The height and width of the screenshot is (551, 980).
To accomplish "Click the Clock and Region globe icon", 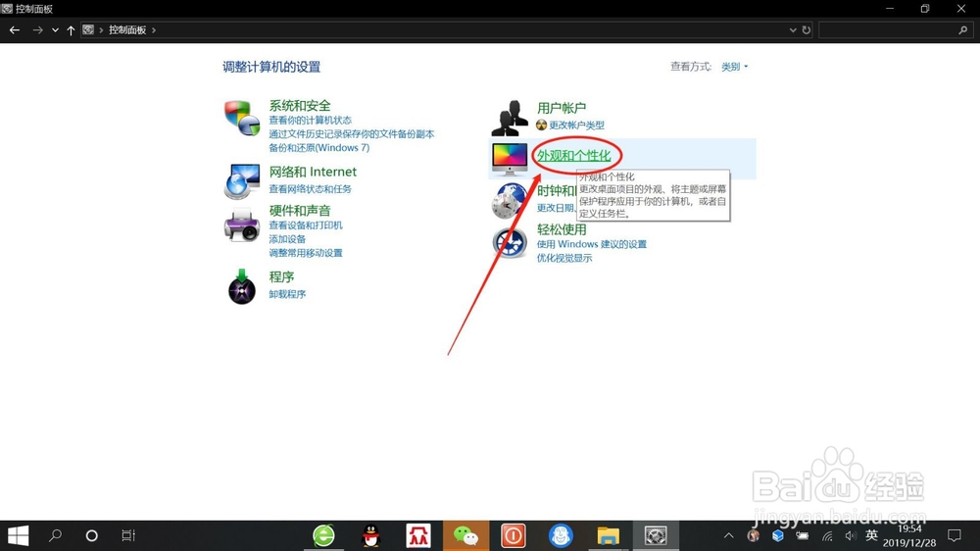I will click(x=510, y=201).
